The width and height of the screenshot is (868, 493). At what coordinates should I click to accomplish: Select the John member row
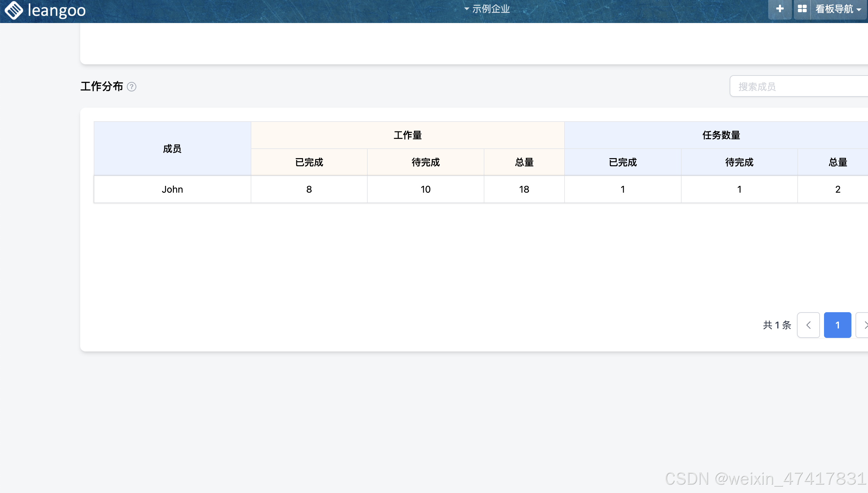click(x=172, y=189)
